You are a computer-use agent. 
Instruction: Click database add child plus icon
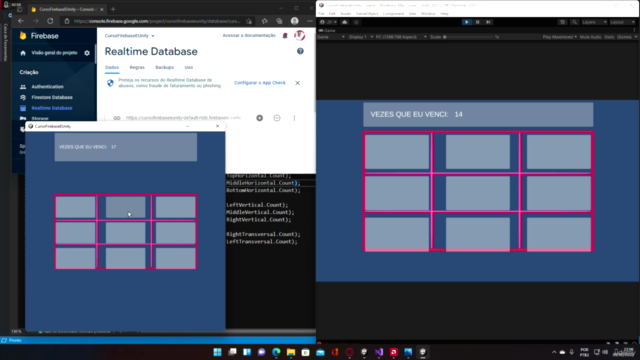[x=260, y=118]
